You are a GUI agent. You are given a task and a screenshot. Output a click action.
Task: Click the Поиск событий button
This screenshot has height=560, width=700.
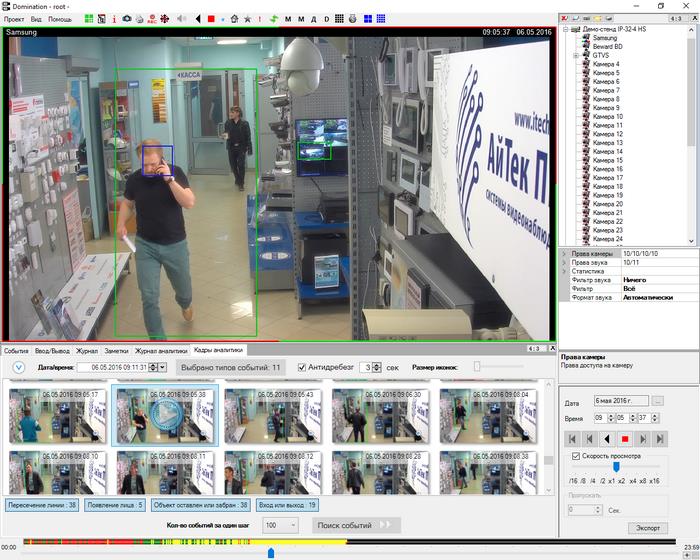click(x=356, y=525)
